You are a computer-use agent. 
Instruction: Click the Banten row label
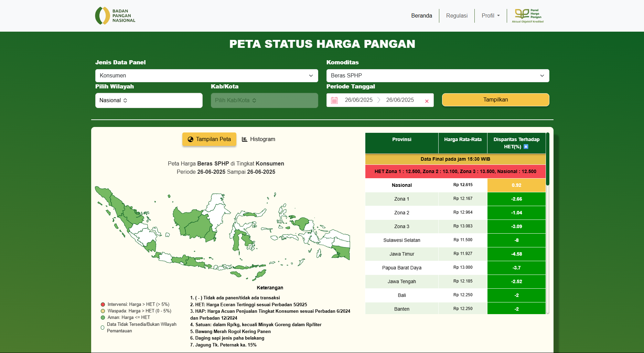tap(401, 309)
